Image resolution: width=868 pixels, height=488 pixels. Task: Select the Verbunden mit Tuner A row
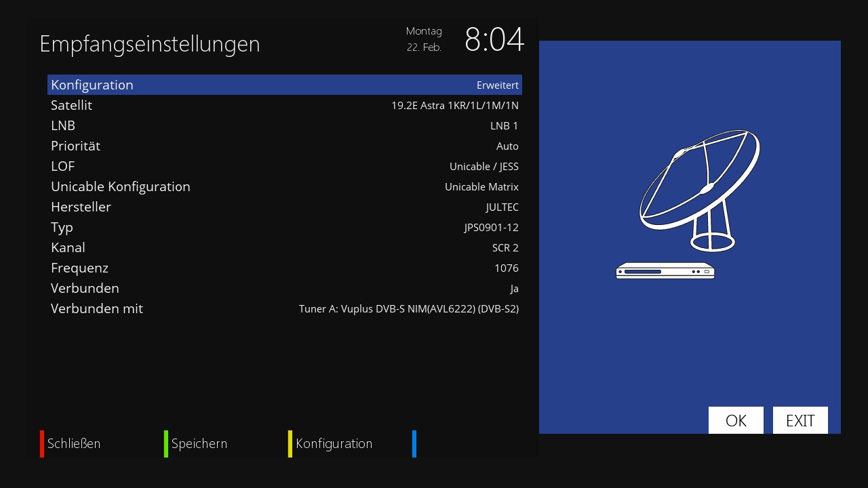coord(285,308)
